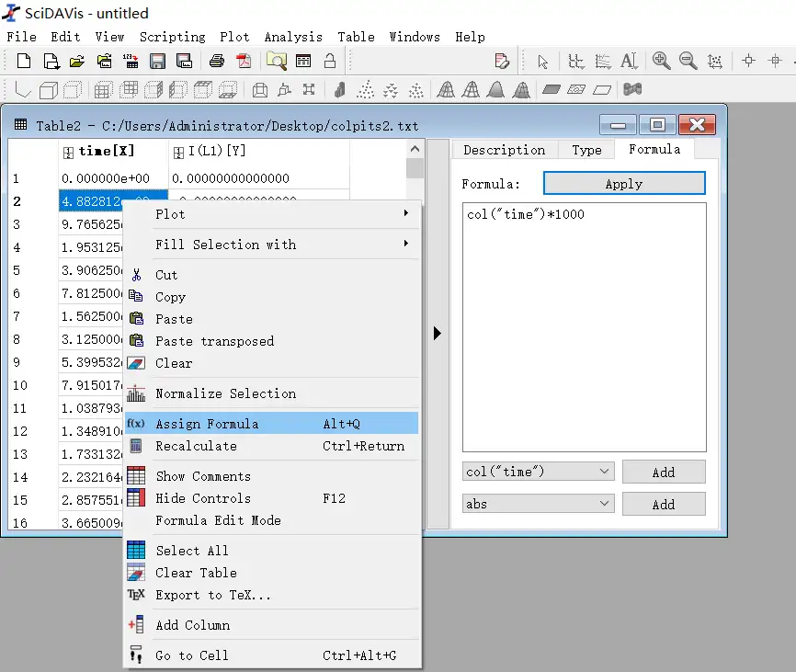The width and height of the screenshot is (796, 672).
Task: Click the Lock padlock toolbar icon
Action: (330, 61)
